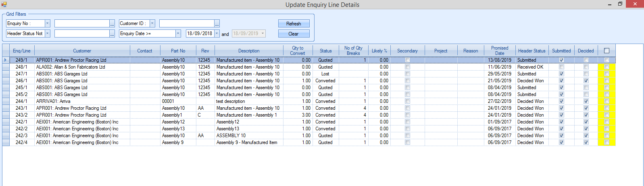Image resolution: width=644 pixels, height=186 pixels.
Task: Click the application icon in title bar
Action: [4, 4]
